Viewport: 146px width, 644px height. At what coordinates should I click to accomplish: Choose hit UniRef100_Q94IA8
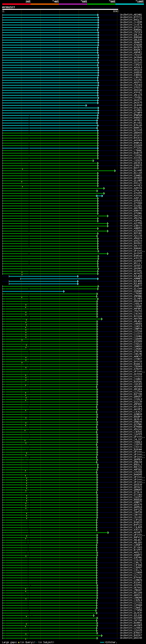131,90
